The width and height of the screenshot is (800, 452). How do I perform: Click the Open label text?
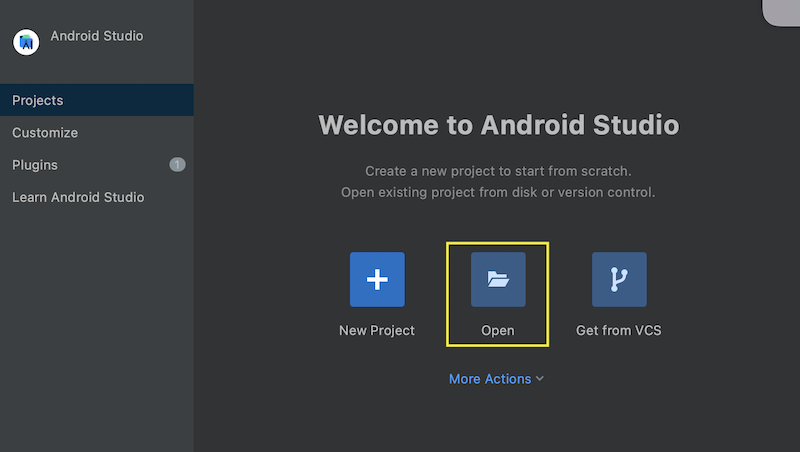click(x=498, y=330)
